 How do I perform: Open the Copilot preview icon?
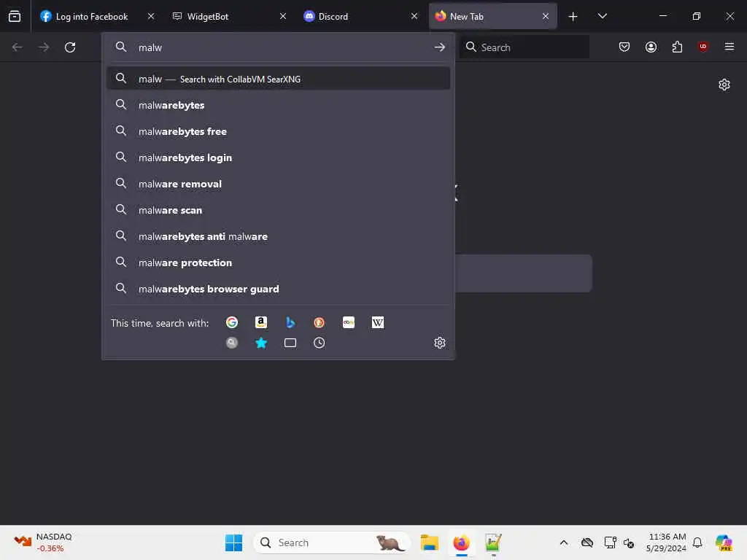click(x=724, y=542)
